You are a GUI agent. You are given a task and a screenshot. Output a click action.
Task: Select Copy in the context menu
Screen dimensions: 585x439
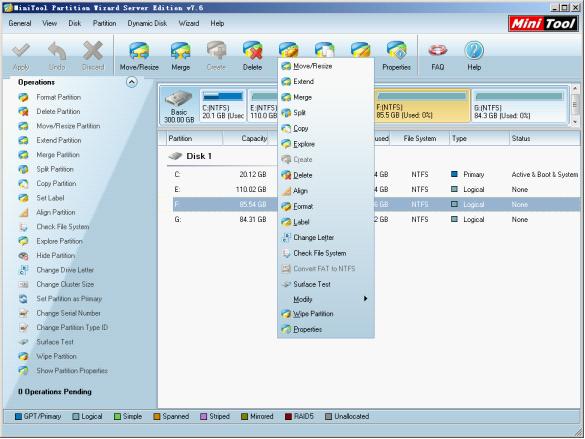(325, 128)
